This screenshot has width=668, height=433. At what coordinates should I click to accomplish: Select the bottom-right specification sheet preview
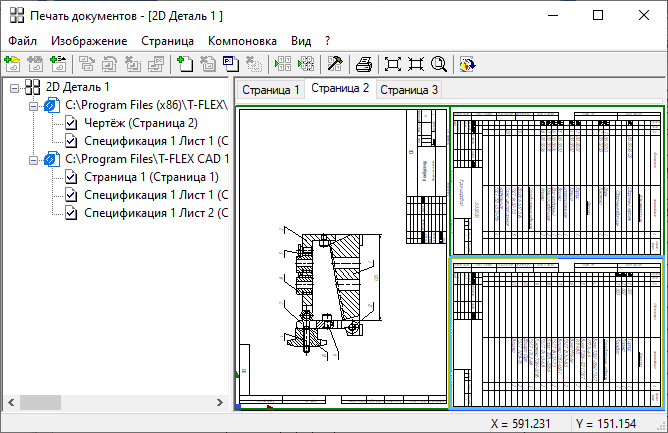[x=555, y=333]
